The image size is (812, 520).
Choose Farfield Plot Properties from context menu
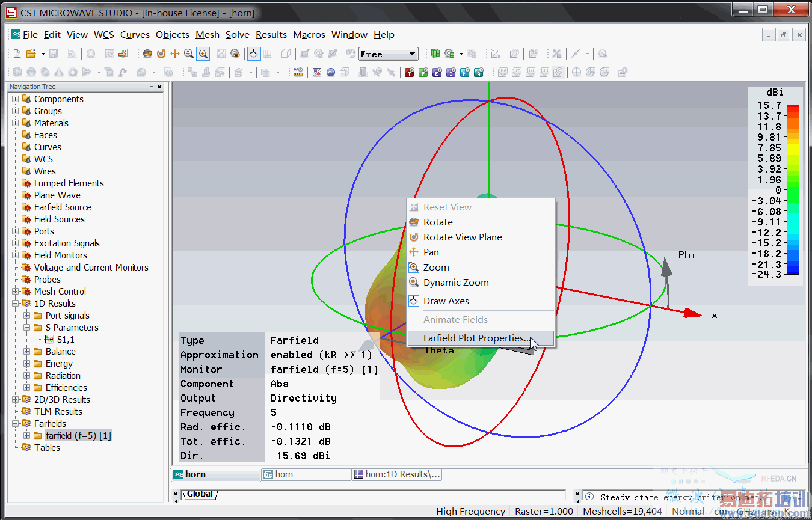point(481,338)
